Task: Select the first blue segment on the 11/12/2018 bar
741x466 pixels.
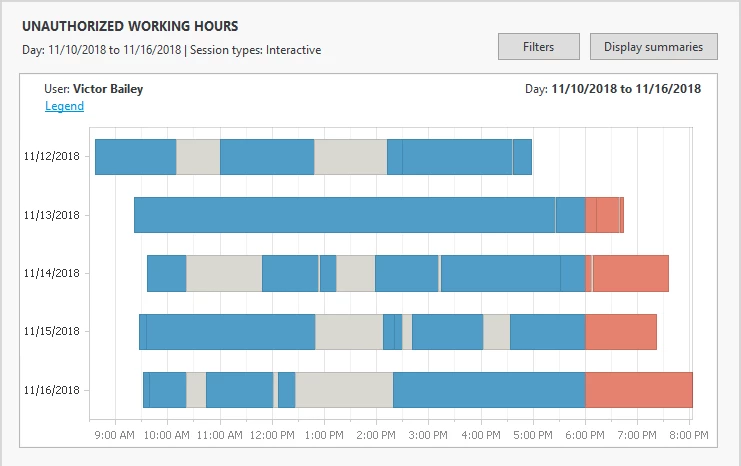Action: click(x=135, y=157)
